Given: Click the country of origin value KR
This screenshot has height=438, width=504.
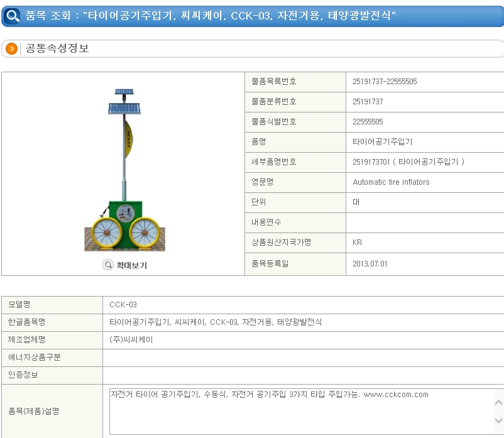Looking at the screenshot, I should click(357, 243).
